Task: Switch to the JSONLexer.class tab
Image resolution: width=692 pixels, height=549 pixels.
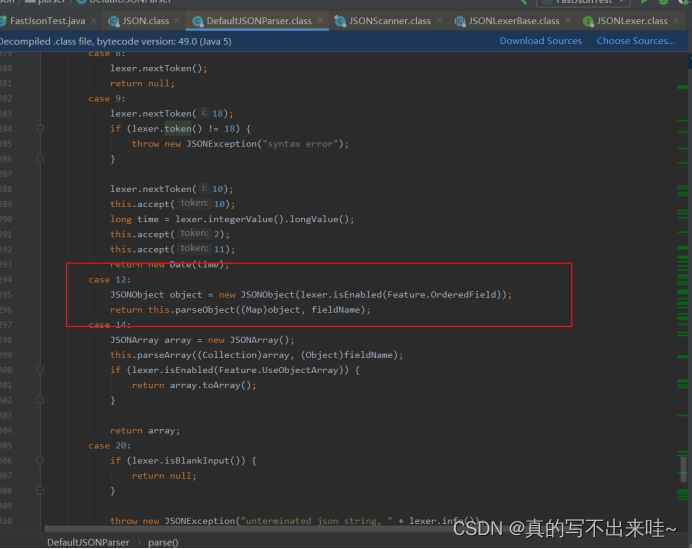Action: [x=632, y=21]
